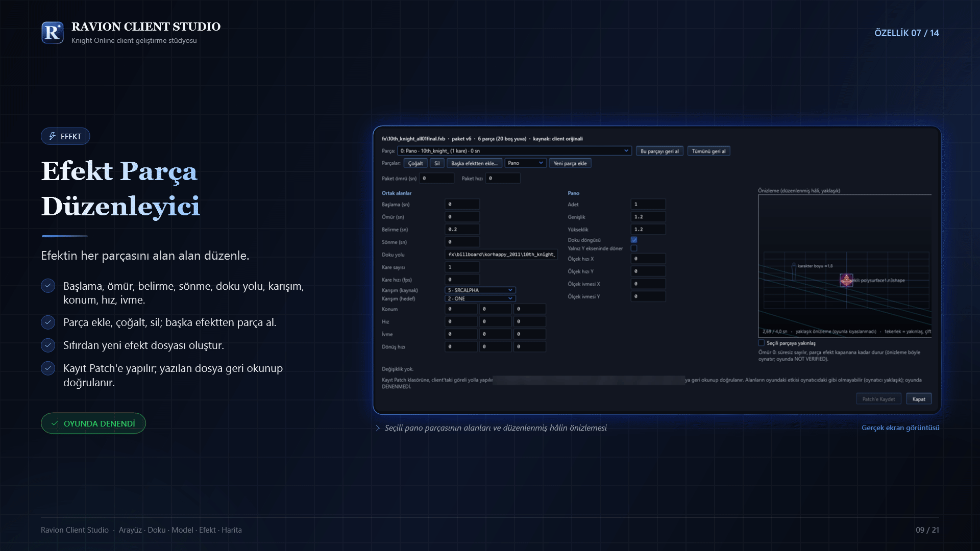
Task: Click the Adet input field
Action: [x=648, y=204]
